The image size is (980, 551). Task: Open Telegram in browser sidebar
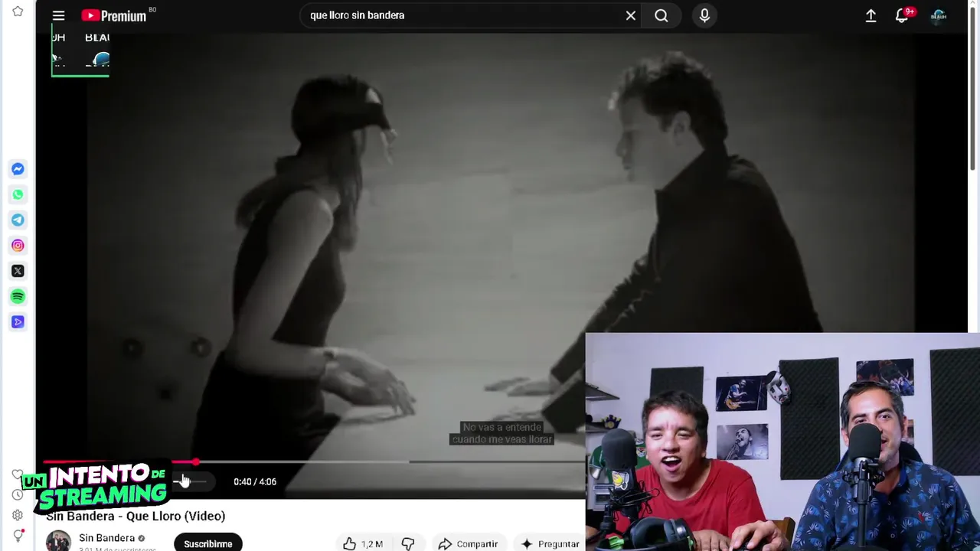tap(18, 220)
